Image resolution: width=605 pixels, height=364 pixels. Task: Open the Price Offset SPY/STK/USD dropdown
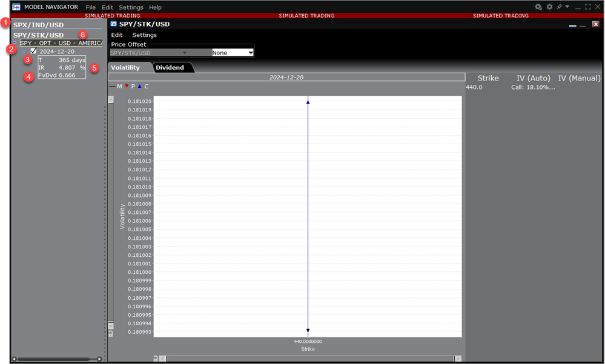click(x=160, y=53)
